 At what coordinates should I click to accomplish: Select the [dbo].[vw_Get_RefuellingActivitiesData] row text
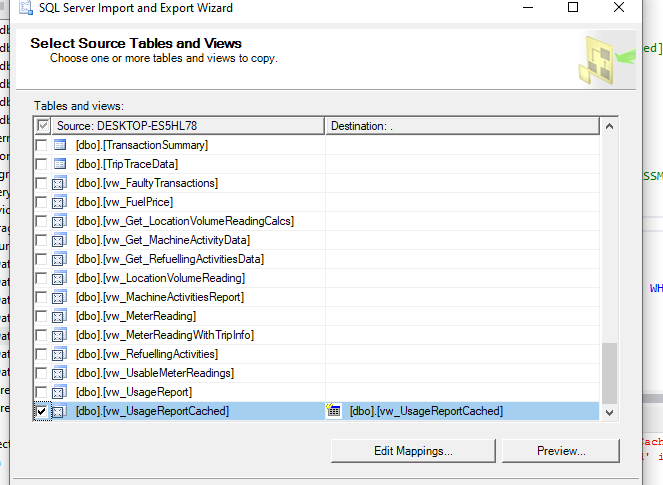[170, 259]
